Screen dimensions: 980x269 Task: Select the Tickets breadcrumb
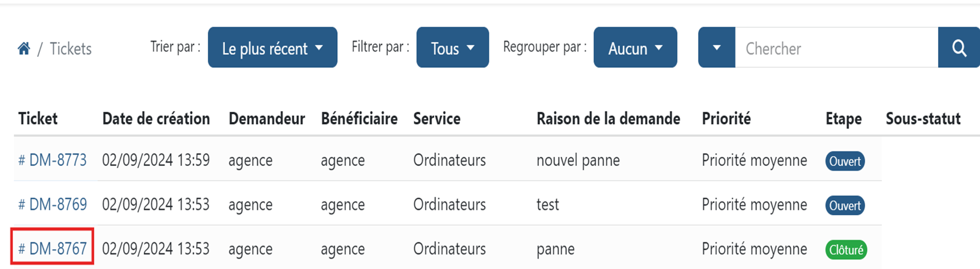[71, 49]
